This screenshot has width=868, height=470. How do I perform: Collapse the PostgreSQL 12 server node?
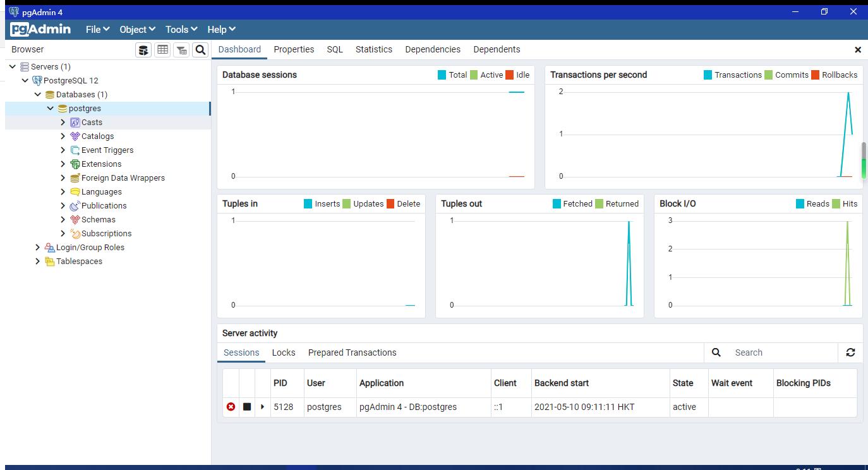tap(25, 80)
